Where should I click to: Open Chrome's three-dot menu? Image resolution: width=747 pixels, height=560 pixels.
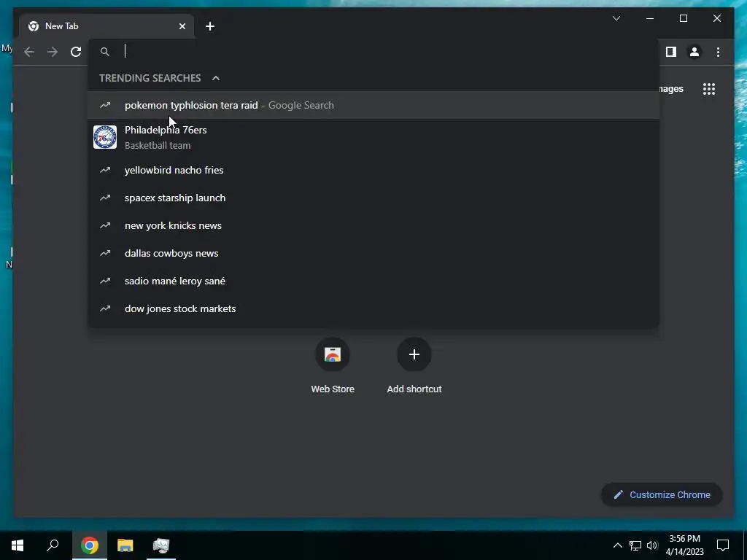tap(718, 52)
